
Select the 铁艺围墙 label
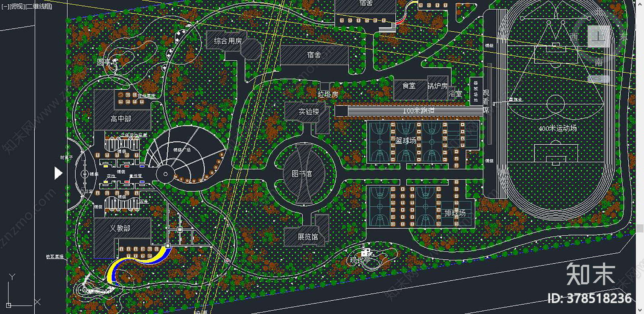pos(55,257)
